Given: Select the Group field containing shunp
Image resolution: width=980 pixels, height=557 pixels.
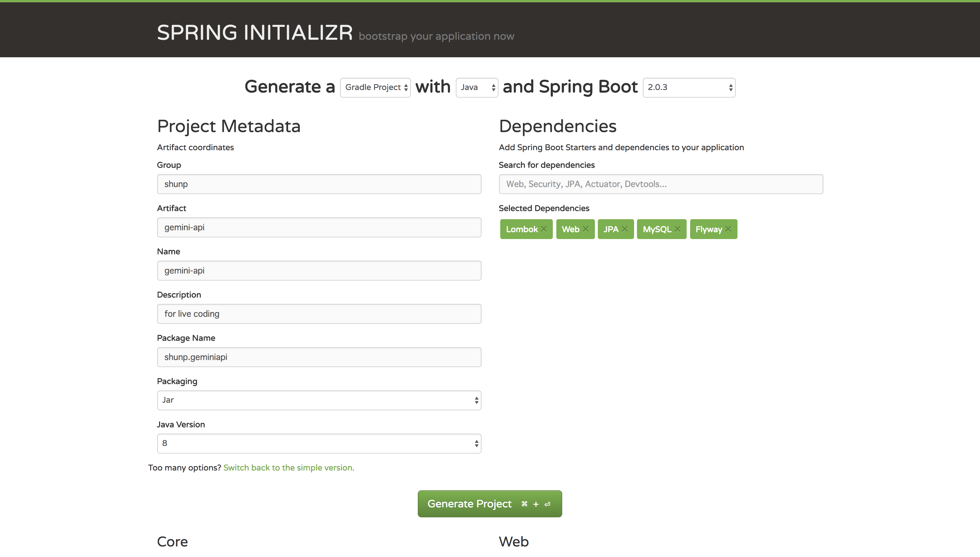Looking at the screenshot, I should click(319, 184).
